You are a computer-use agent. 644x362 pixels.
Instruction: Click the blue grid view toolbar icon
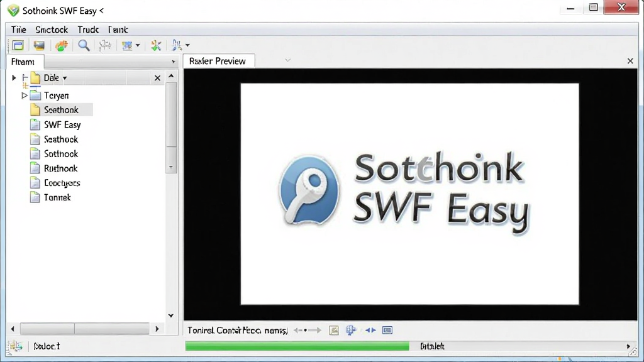point(127,45)
